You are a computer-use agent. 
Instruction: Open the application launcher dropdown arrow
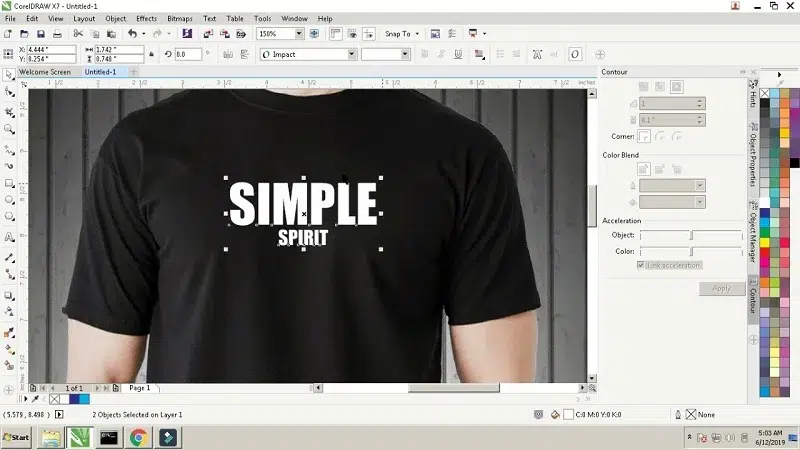coord(484,34)
